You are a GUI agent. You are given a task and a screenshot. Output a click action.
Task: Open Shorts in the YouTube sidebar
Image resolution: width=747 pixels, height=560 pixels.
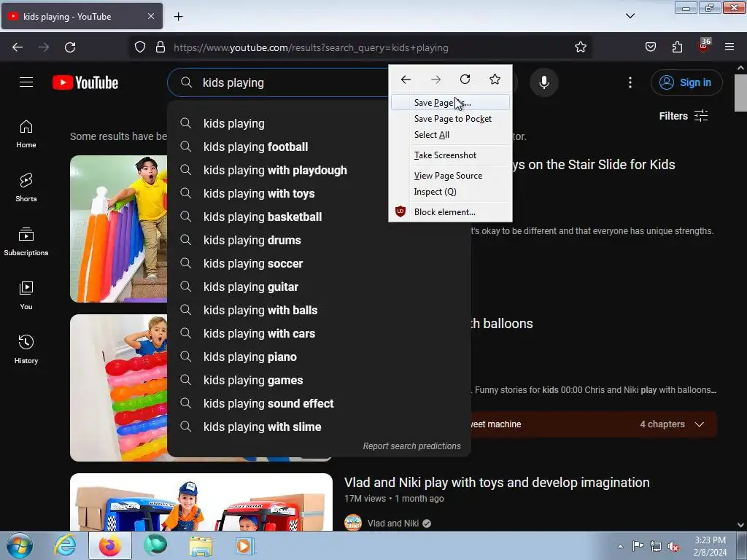pyautogui.click(x=26, y=187)
